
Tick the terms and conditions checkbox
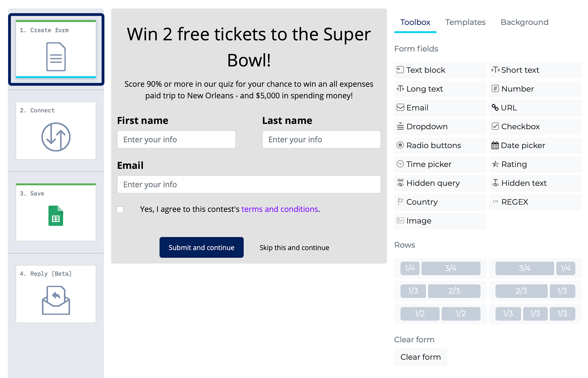[120, 210]
